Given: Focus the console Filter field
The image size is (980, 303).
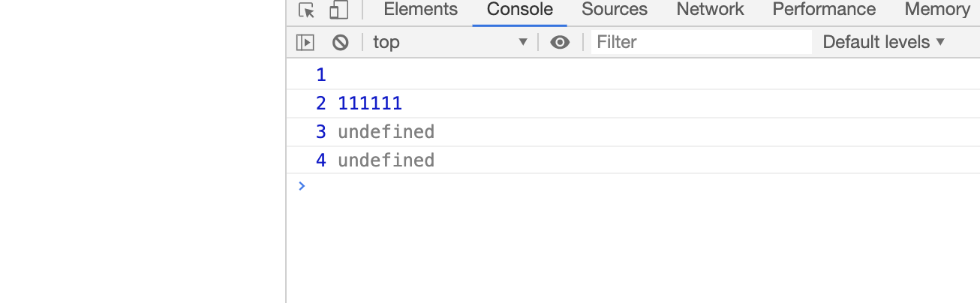Looking at the screenshot, I should 701,43.
